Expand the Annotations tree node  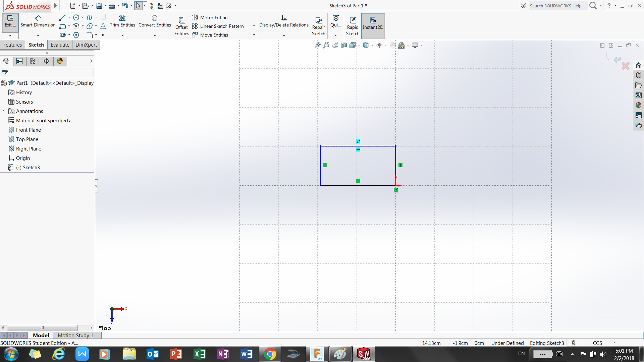point(3,111)
